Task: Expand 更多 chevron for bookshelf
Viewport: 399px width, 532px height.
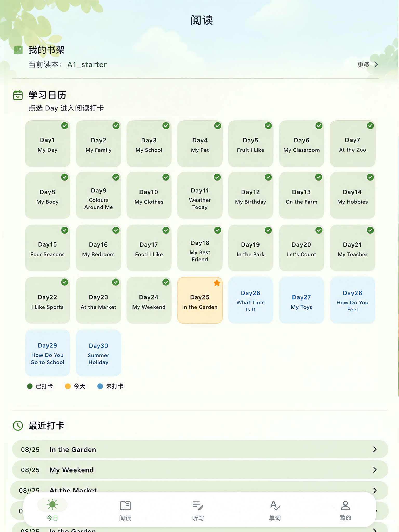Action: [x=376, y=64]
